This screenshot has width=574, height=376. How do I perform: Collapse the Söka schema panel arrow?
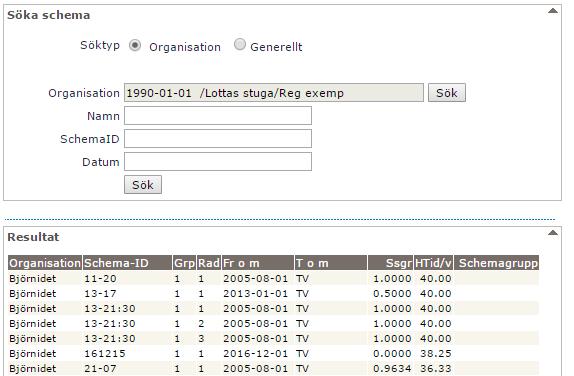[x=553, y=11]
